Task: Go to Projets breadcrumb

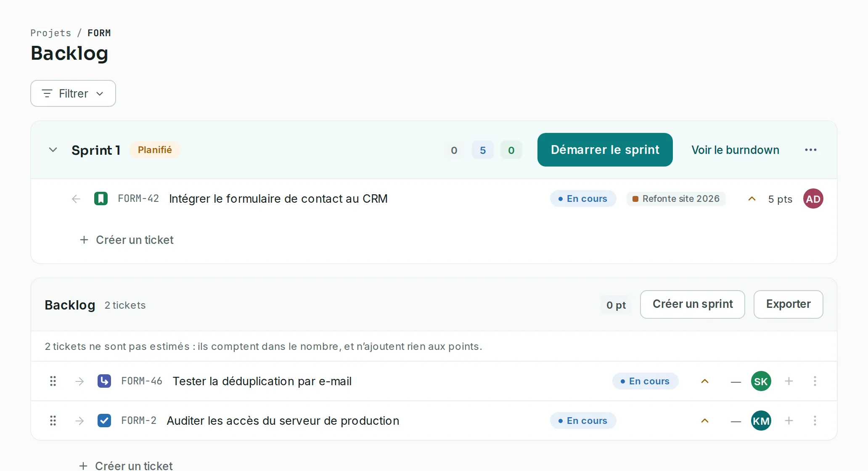Action: tap(51, 33)
